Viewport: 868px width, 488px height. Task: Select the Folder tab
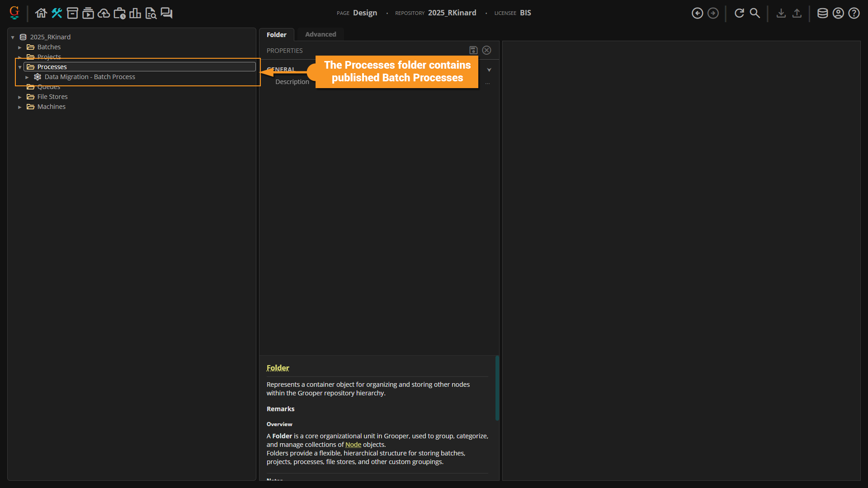pos(276,34)
